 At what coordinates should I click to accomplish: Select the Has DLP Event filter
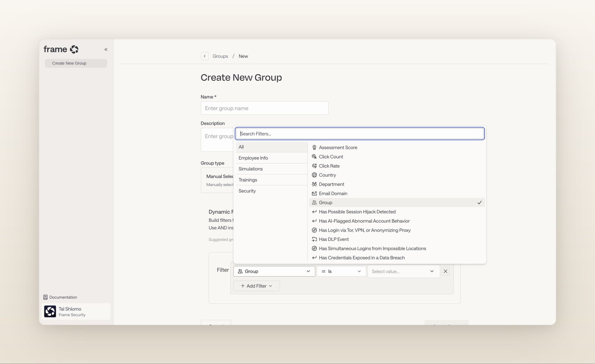[397, 239]
